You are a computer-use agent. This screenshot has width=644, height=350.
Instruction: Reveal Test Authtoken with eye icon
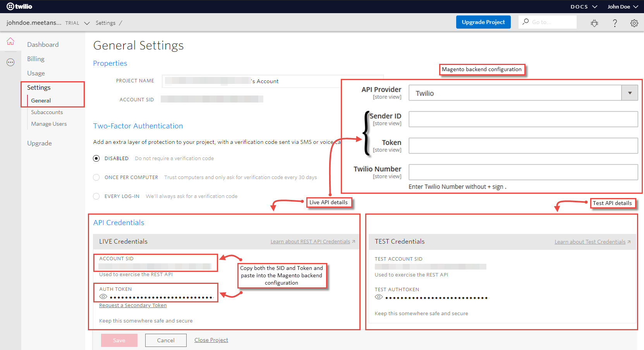point(379,297)
